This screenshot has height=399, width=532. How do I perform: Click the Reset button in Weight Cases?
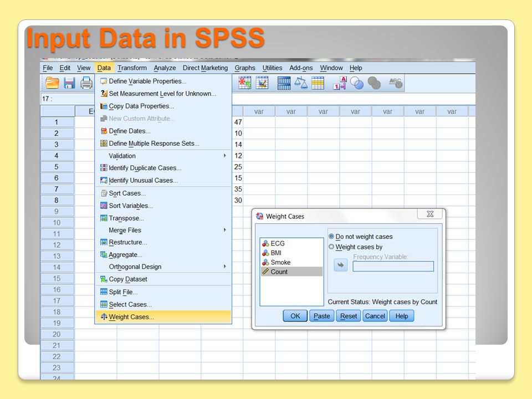tap(349, 316)
